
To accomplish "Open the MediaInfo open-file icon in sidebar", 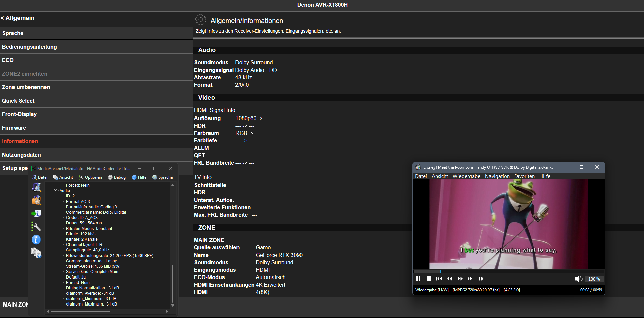I will pyautogui.click(x=36, y=187).
